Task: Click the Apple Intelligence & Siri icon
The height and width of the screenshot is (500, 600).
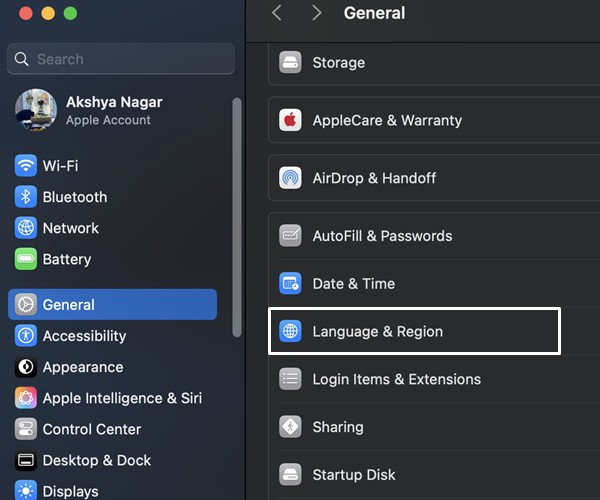Action: 26,398
